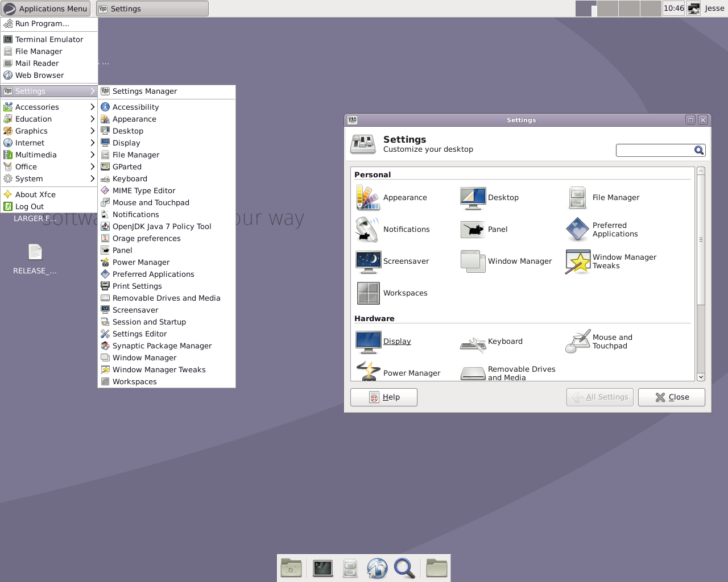Image resolution: width=728 pixels, height=582 pixels.
Task: Select Run Program... menu entry
Action: pyautogui.click(x=49, y=23)
